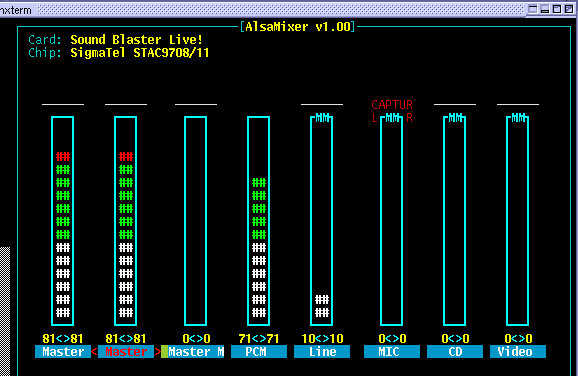Toggle the Line channel mute indicator
The width and height of the screenshot is (578, 376).
(322, 118)
